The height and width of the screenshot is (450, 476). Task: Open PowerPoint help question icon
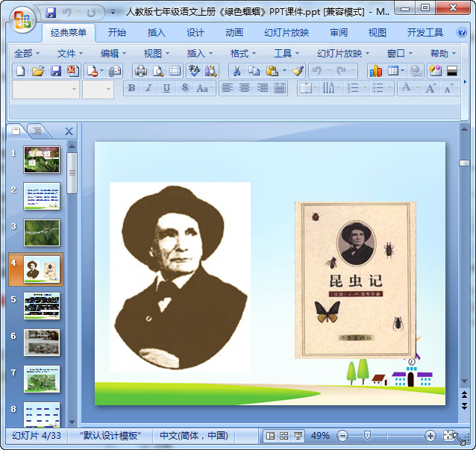(x=461, y=32)
